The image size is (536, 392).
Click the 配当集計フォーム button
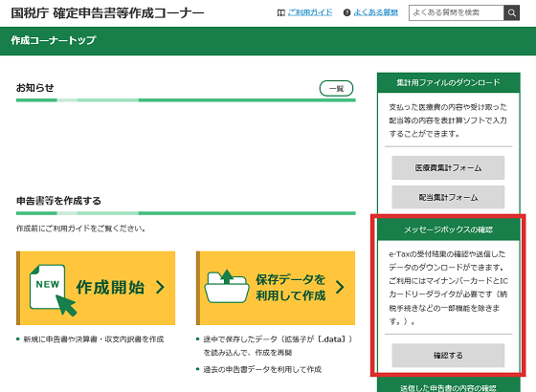[448, 197]
